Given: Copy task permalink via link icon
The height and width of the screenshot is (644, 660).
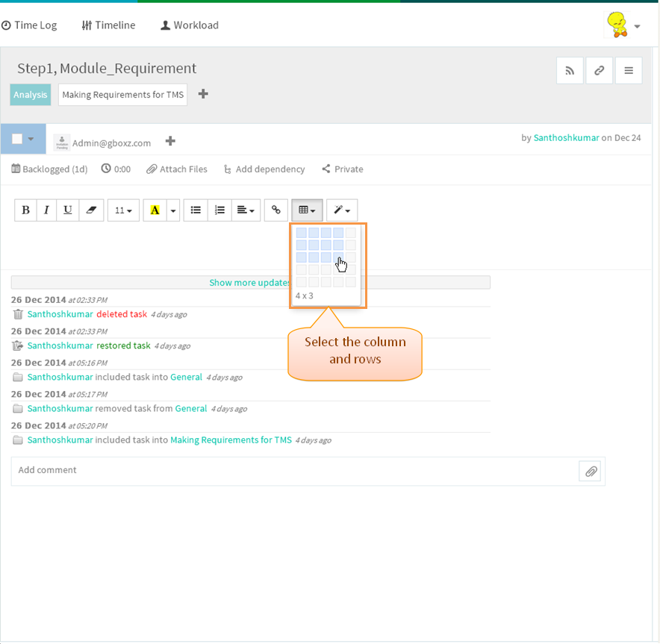Looking at the screenshot, I should 600,70.
